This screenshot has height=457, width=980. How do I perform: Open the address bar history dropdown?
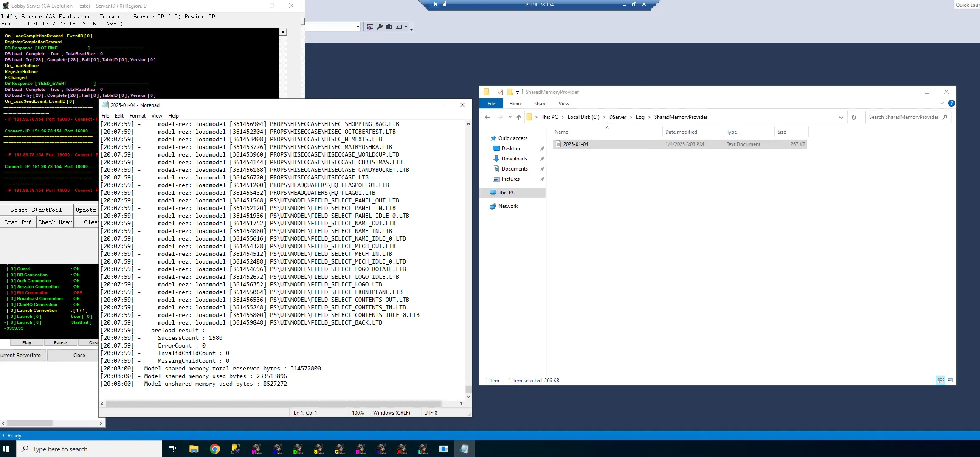coord(841,118)
